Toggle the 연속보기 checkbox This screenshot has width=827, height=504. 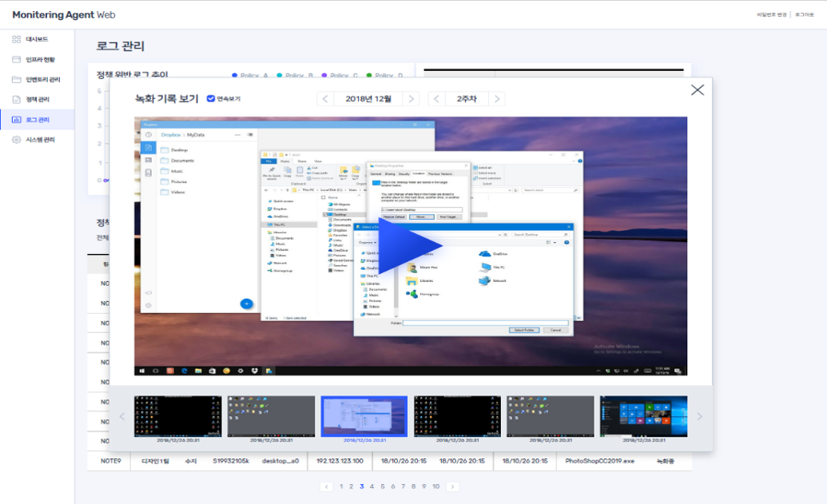click(211, 99)
